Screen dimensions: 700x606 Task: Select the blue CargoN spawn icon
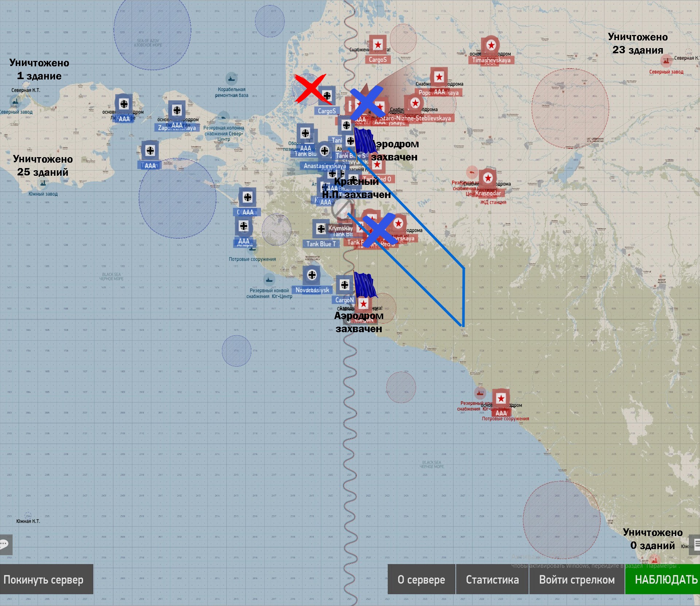click(345, 285)
